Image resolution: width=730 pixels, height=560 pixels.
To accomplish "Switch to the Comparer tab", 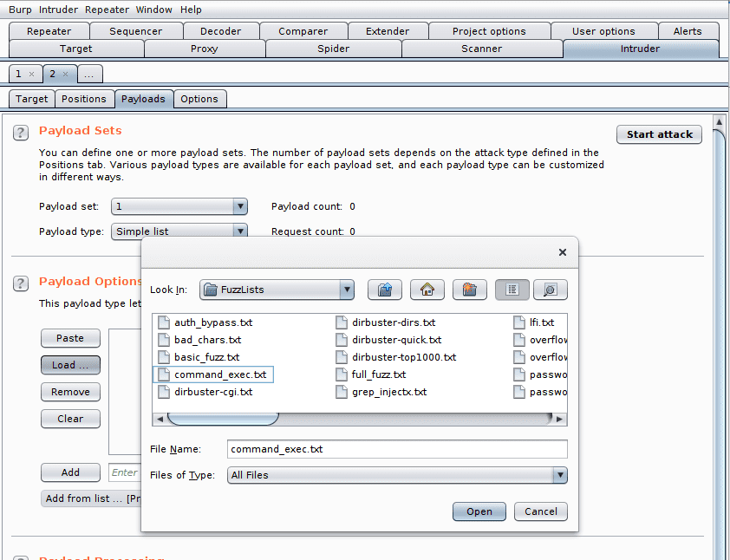I will click(x=303, y=31).
